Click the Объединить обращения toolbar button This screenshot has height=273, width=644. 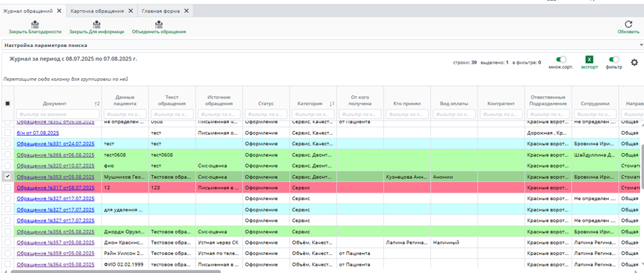coord(159,28)
